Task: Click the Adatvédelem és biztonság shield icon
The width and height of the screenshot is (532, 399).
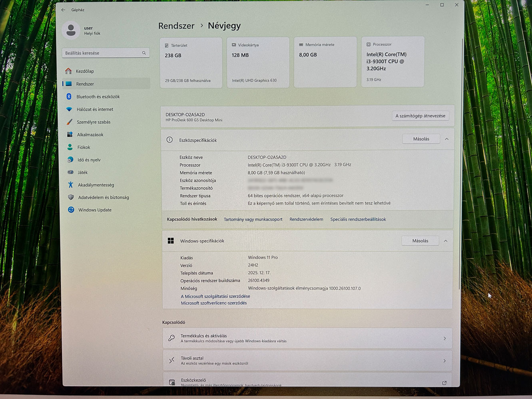Action: [71, 197]
